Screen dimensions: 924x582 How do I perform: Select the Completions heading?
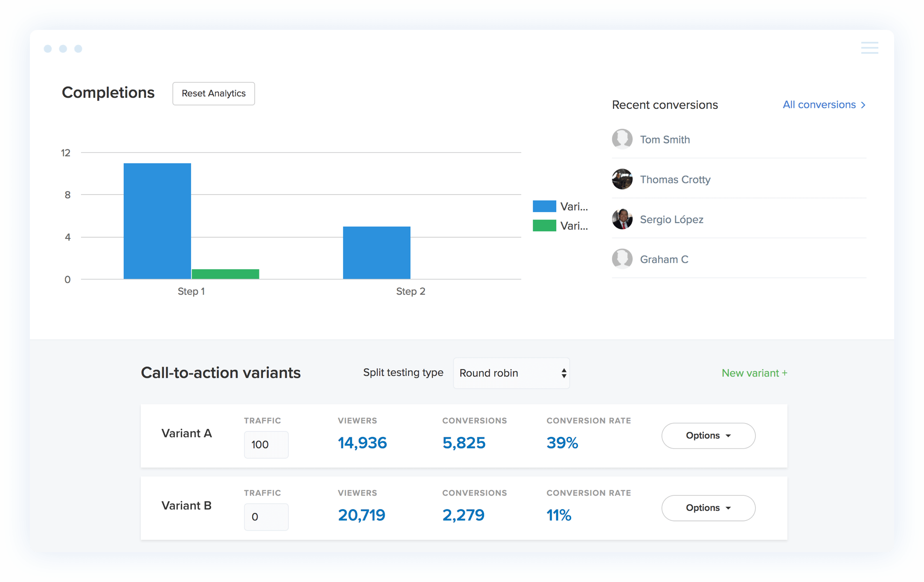pyautogui.click(x=108, y=93)
